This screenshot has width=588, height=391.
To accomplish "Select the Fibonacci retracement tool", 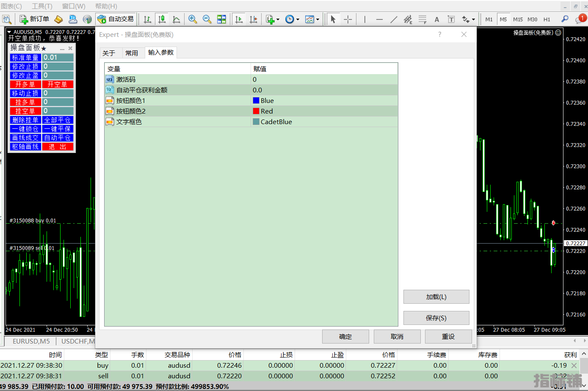I will coord(422,19).
